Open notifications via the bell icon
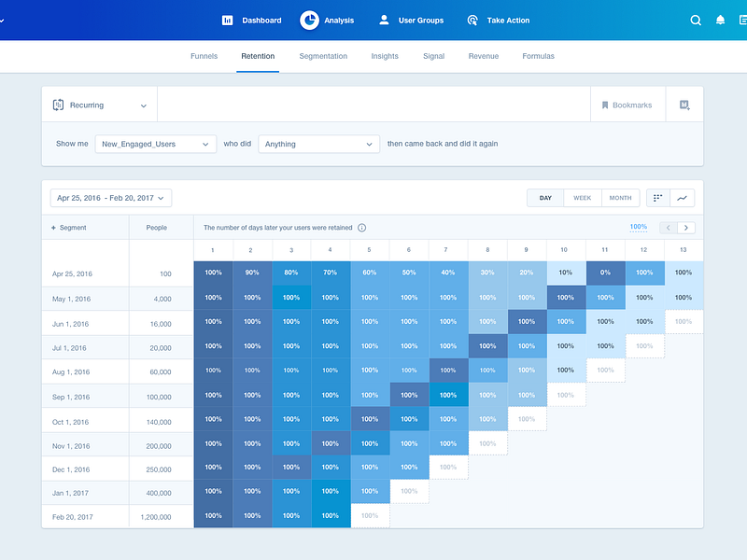 click(719, 20)
